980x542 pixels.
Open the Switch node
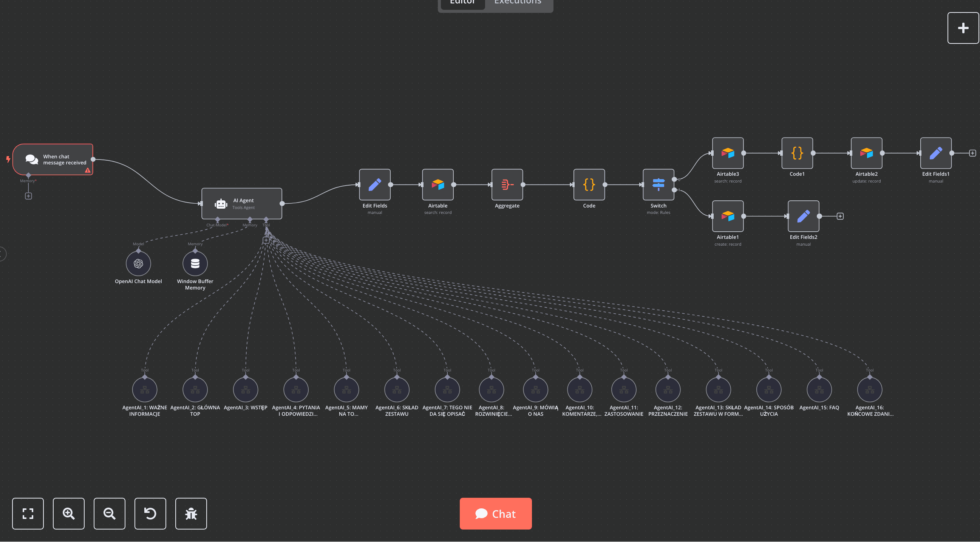658,184
